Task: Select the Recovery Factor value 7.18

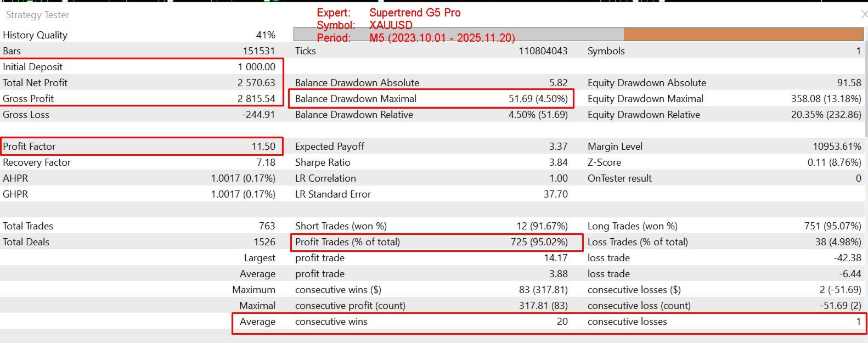Action: click(266, 162)
